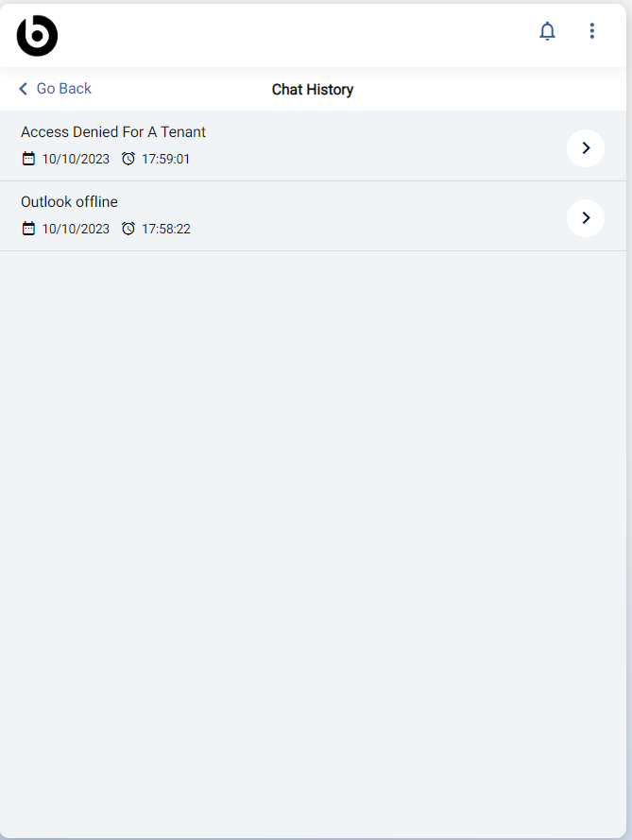
Task: Open the Outlook offline chat
Action: [x=69, y=202]
